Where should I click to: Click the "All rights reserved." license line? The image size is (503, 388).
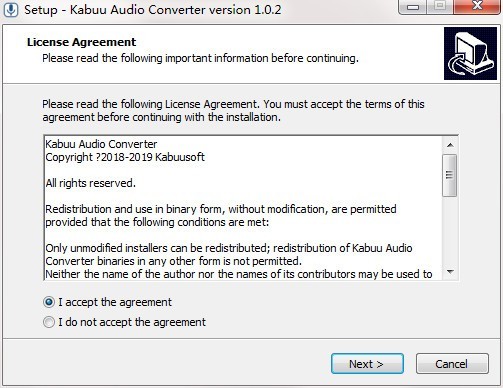91,183
